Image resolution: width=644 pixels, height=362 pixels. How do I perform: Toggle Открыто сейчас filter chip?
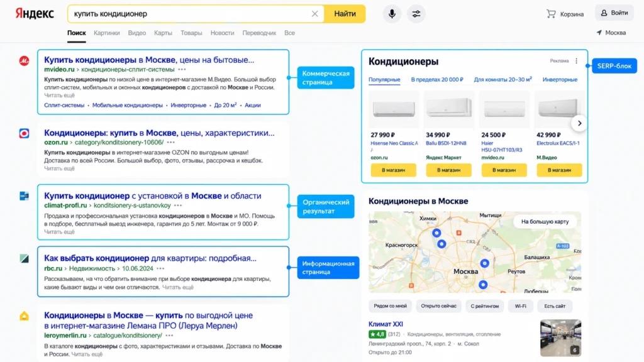[438, 306]
